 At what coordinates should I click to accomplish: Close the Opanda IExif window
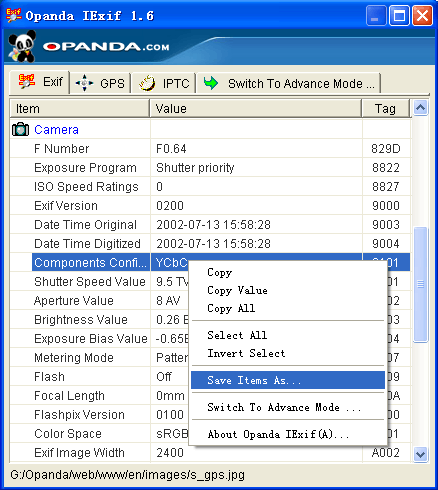tap(422, 16)
